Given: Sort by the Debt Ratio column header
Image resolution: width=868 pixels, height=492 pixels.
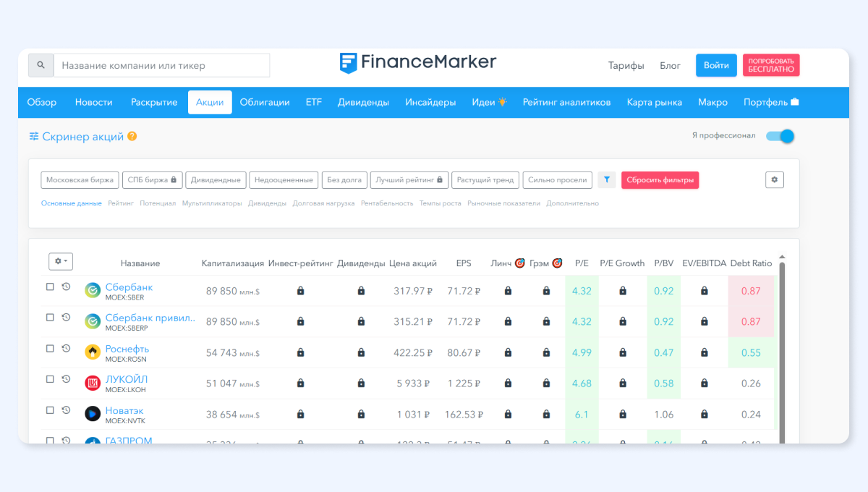Looking at the screenshot, I should (752, 263).
